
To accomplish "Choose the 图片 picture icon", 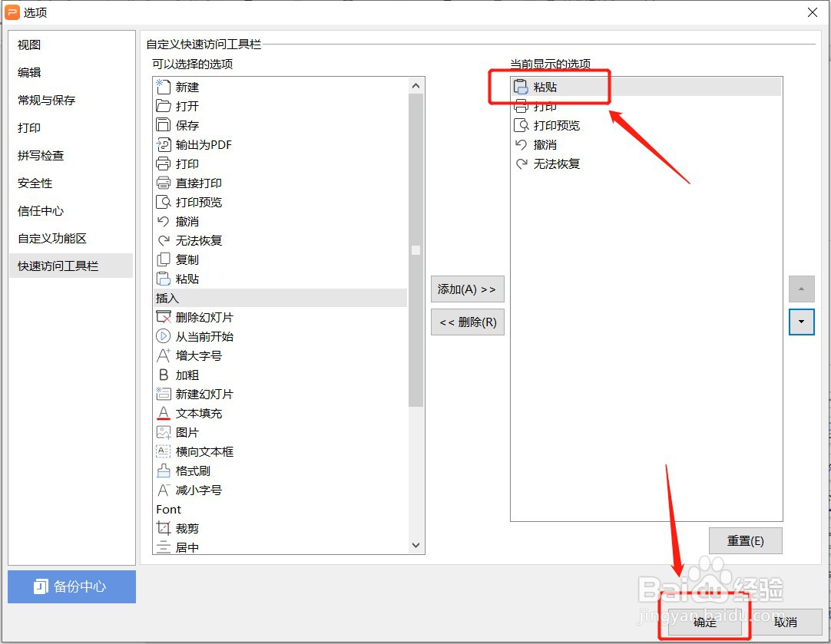I will 164,432.
